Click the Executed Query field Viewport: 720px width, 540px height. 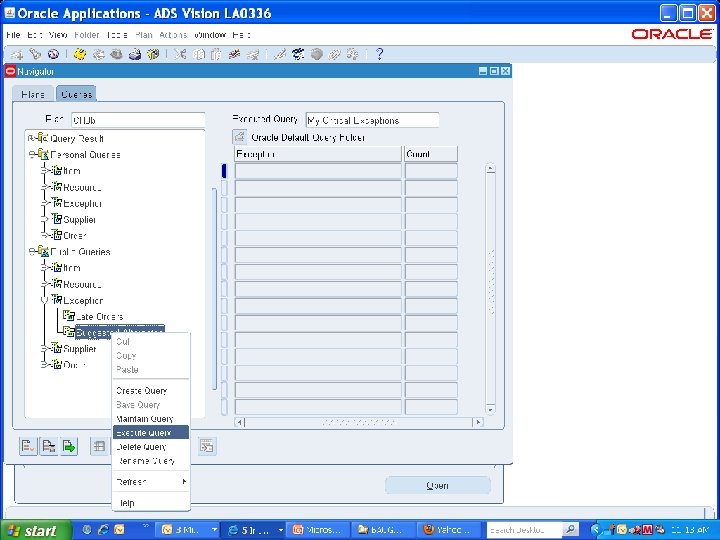pyautogui.click(x=372, y=120)
